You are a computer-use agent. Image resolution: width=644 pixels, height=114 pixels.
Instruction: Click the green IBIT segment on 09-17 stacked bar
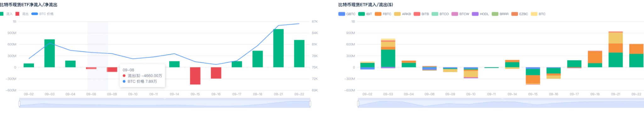pyautogui.click(x=574, y=64)
